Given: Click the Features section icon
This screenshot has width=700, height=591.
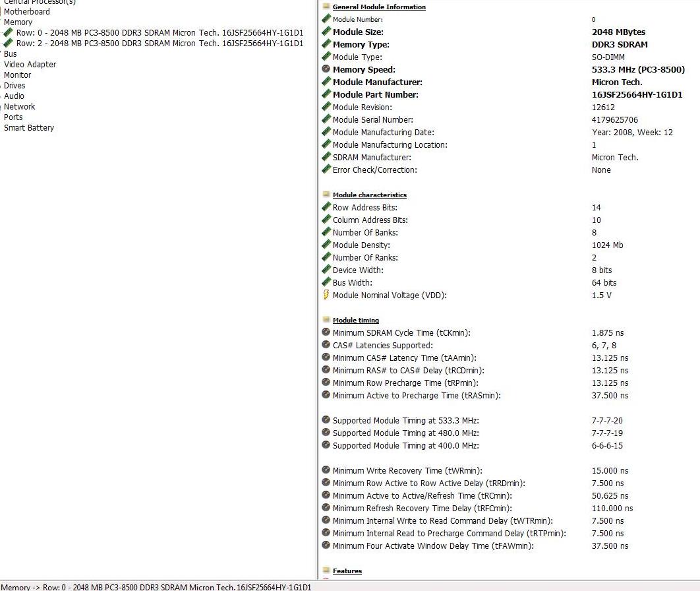Looking at the screenshot, I should tap(326, 570).
